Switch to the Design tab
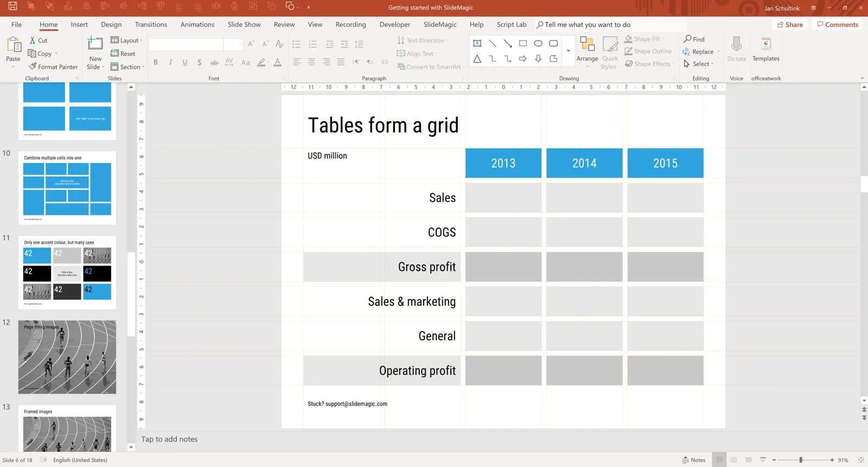 [111, 24]
